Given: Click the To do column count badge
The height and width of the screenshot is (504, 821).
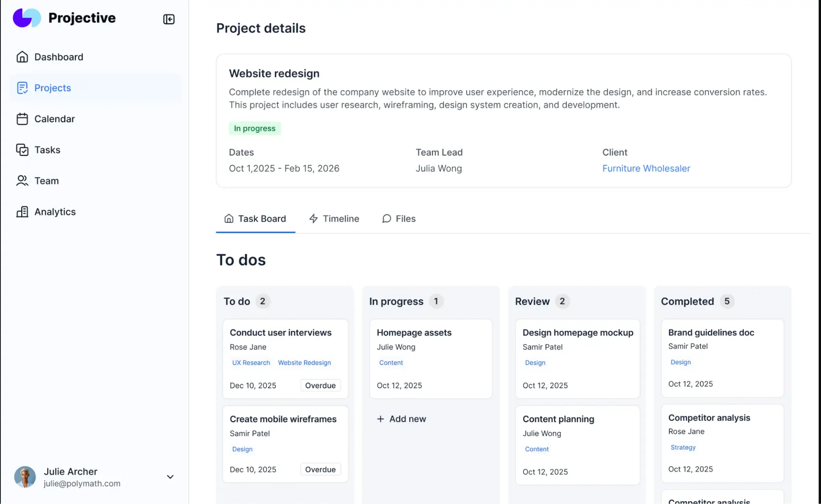Looking at the screenshot, I should point(263,301).
